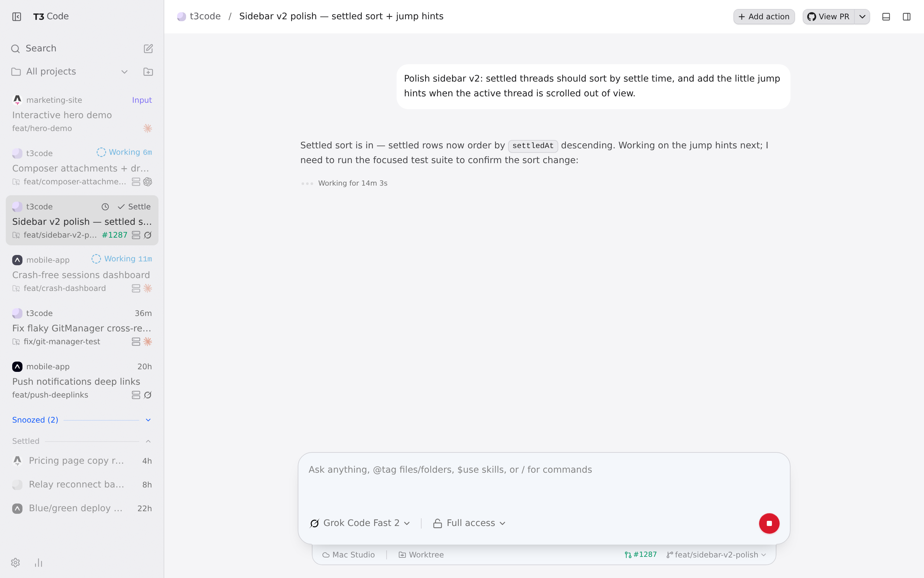The image size is (924, 578).
Task: Open settled Blue/green deploy thread
Action: (x=82, y=508)
